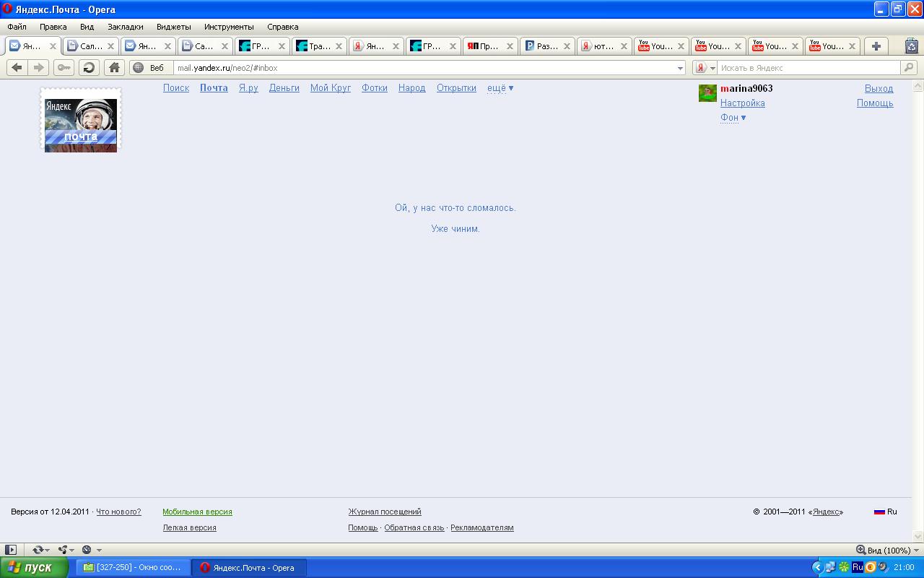The width and height of the screenshot is (924, 578).
Task: Open the Деньги service link
Action: [x=284, y=88]
